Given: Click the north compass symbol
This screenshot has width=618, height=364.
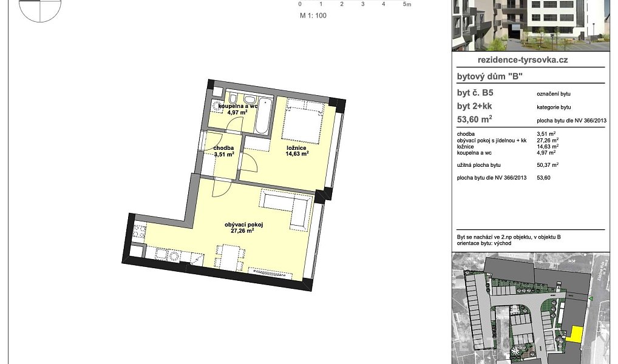Looking at the screenshot, I should [x=40, y=10].
